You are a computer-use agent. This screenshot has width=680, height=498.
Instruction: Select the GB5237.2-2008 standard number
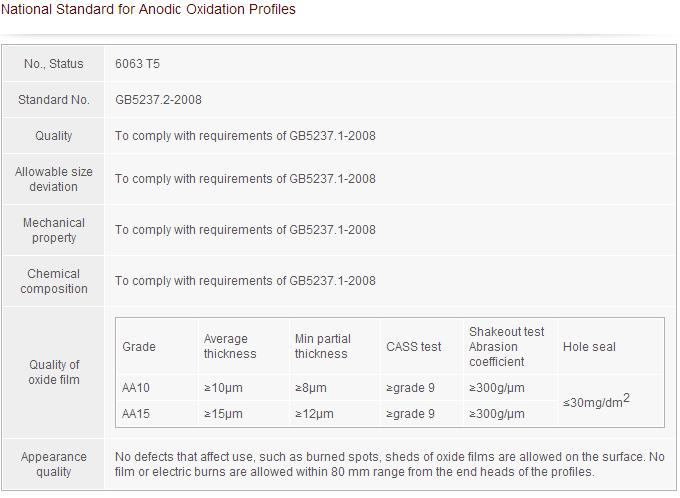coord(158,100)
